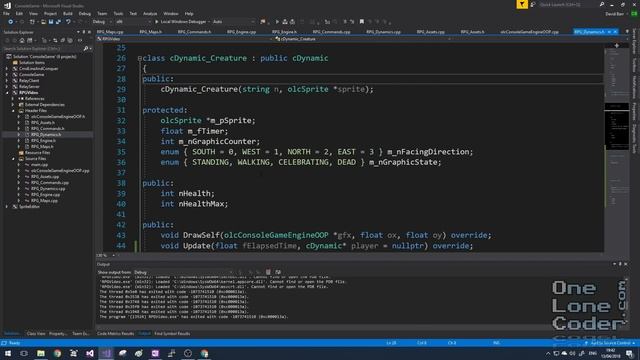
Task: Select main.cpp in Solution Explorer
Action: tap(39, 164)
